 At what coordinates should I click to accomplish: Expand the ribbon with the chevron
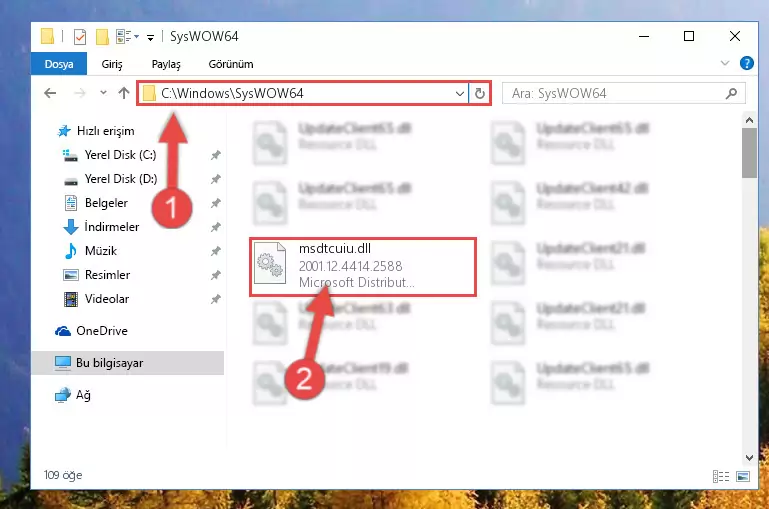pyautogui.click(x=724, y=63)
